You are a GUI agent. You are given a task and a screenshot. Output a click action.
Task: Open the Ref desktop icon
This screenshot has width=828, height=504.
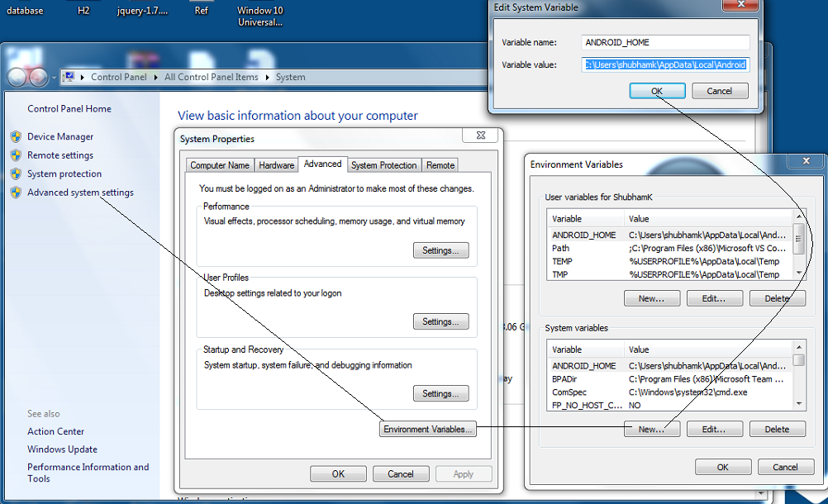click(201, 8)
